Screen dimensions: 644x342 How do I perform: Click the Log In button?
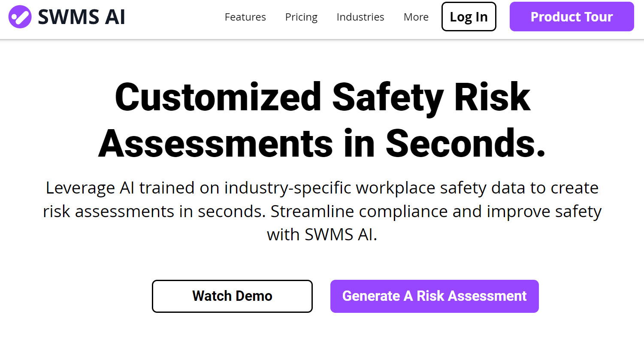tap(469, 17)
